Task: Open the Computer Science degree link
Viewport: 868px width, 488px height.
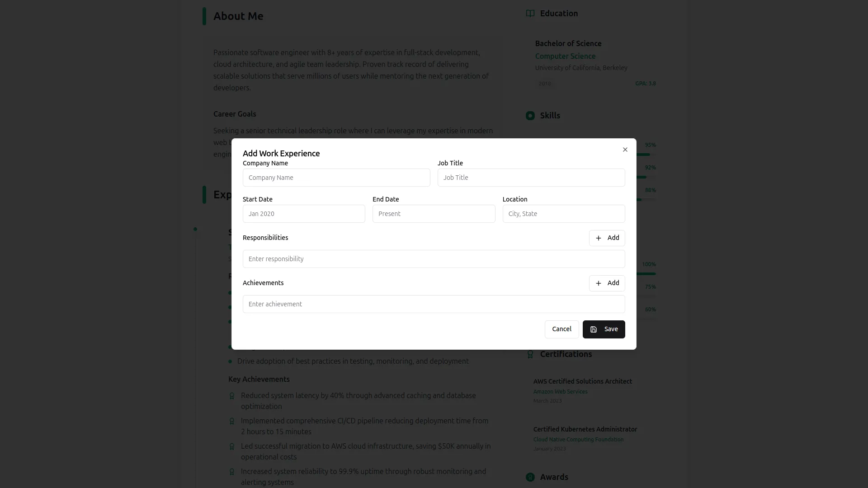Action: (565, 56)
